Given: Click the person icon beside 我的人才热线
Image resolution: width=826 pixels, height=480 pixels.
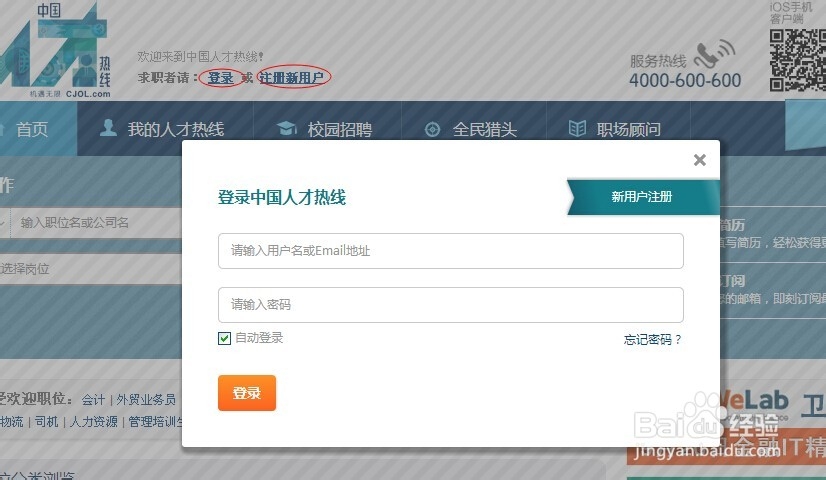Looking at the screenshot, I should 109,128.
